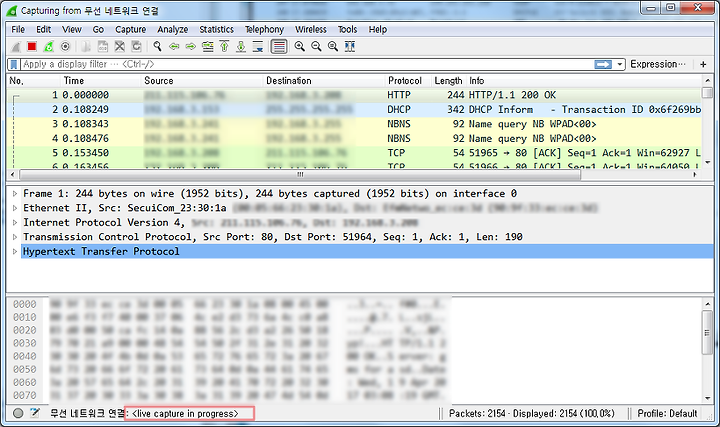Viewport: 720px width, 427px height.
Task: Stop the running capture with red square
Action: click(x=32, y=46)
